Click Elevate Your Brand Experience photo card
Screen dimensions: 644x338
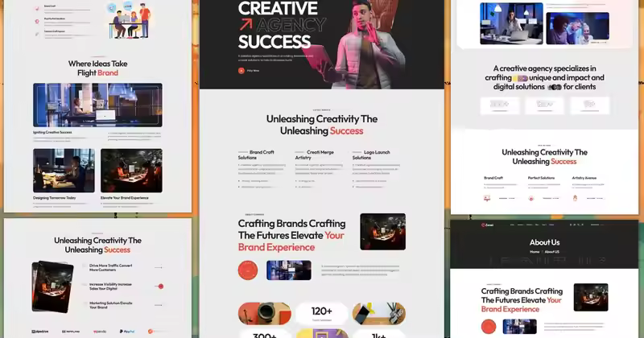tap(131, 171)
